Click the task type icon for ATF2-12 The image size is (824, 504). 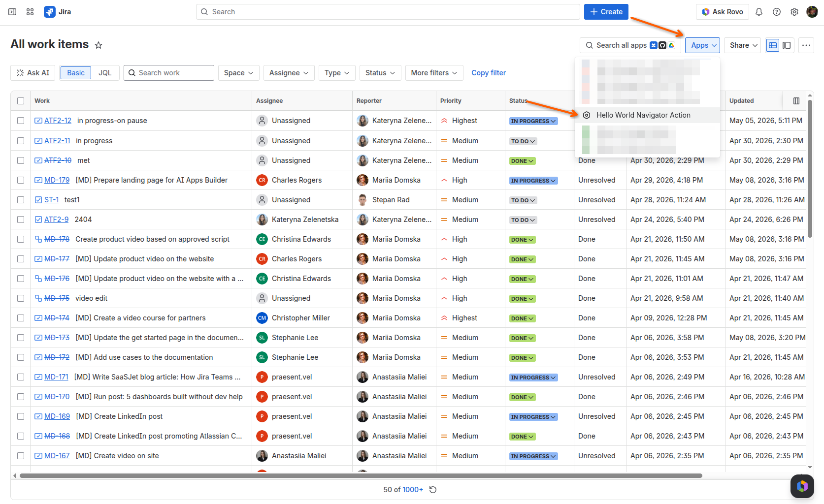pos(38,121)
